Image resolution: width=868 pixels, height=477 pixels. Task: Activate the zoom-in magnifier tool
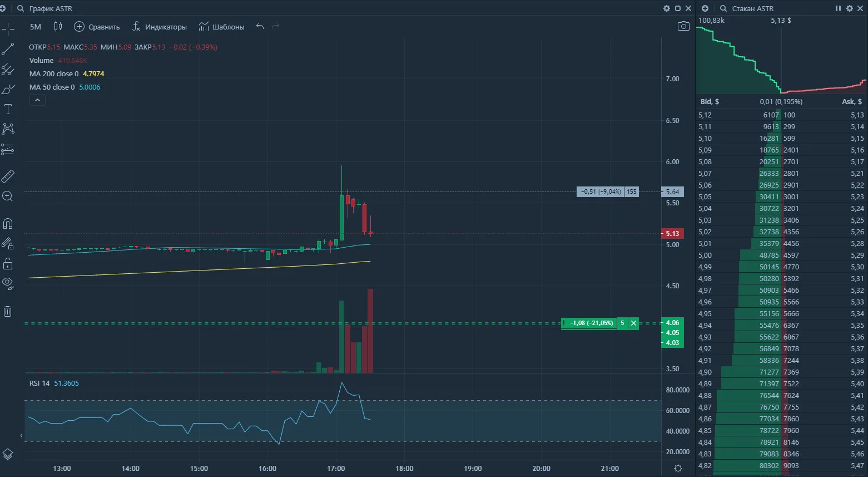8,196
